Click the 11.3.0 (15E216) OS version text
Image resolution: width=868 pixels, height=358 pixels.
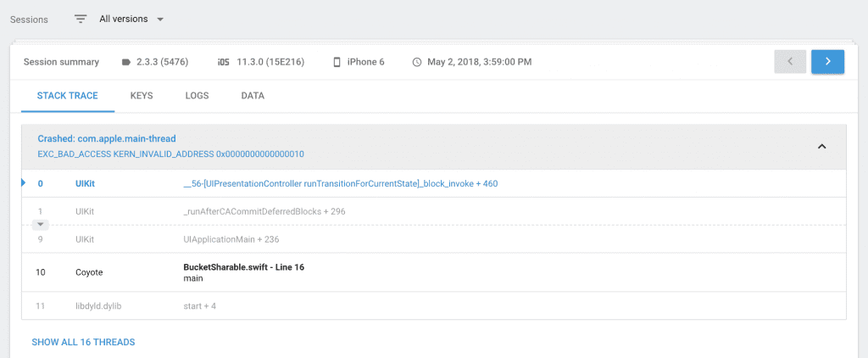[x=270, y=62]
